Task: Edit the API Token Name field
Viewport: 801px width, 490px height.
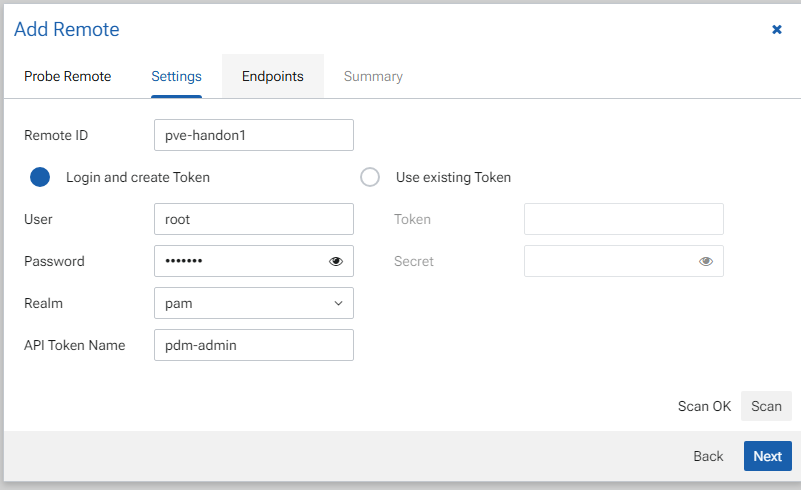Action: pos(254,345)
